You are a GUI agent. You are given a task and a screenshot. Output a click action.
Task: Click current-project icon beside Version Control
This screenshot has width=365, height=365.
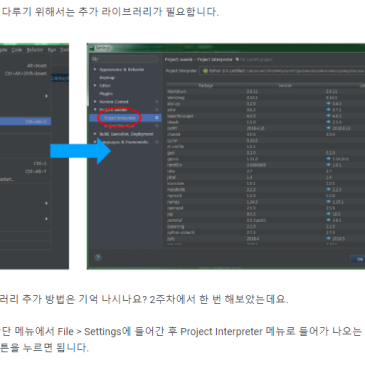pyautogui.click(x=157, y=102)
